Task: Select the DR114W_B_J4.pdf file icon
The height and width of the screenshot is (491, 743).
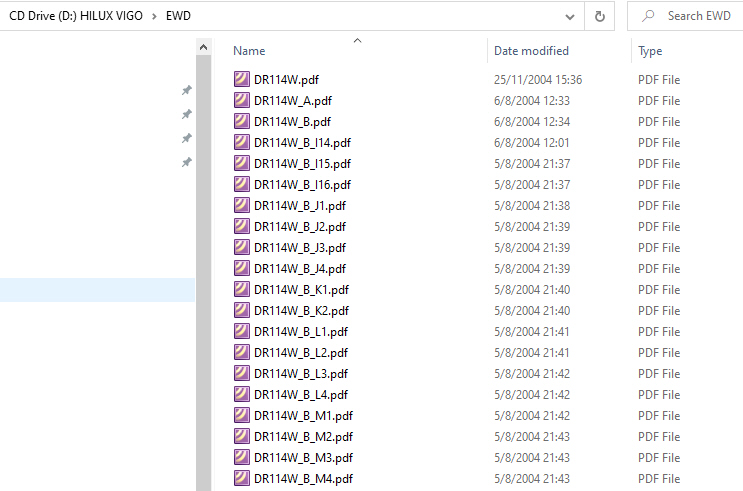Action: (x=242, y=268)
